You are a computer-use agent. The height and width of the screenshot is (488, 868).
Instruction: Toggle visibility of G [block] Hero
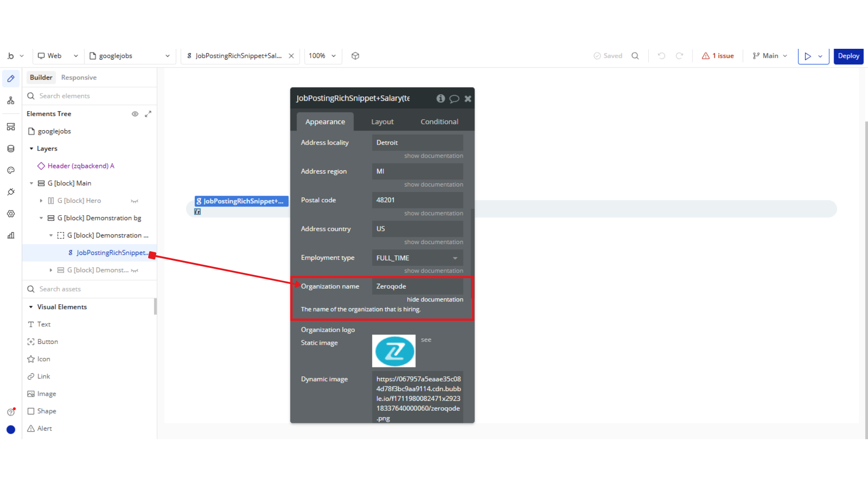[134, 201]
